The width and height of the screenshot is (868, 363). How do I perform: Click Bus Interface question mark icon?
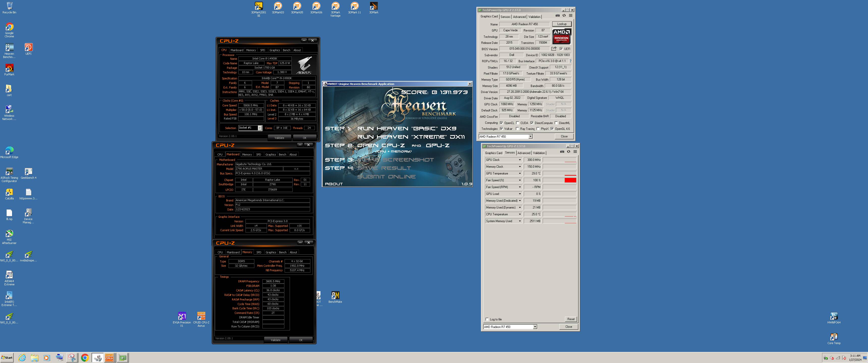point(570,61)
